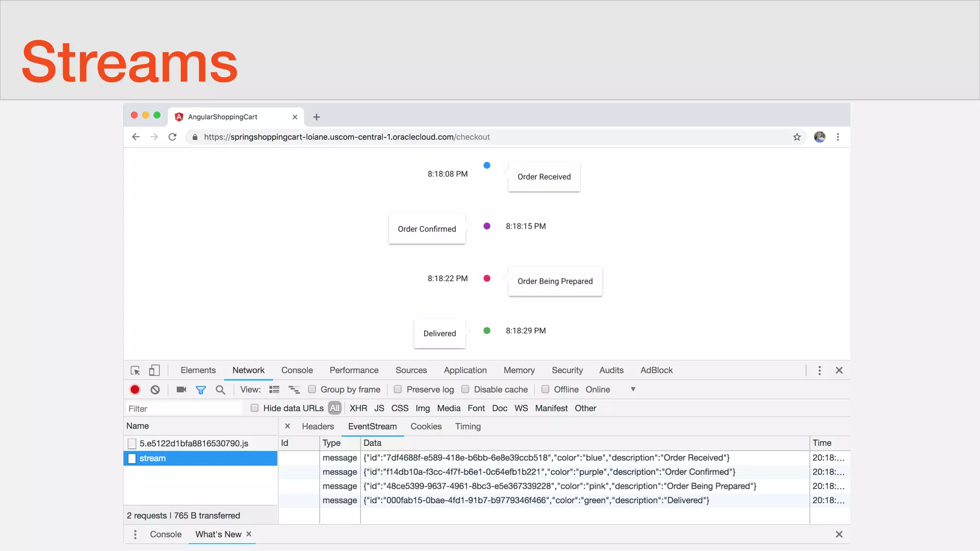Viewport: 980px width, 551px height.
Task: Click the red record network log button
Action: click(x=135, y=389)
